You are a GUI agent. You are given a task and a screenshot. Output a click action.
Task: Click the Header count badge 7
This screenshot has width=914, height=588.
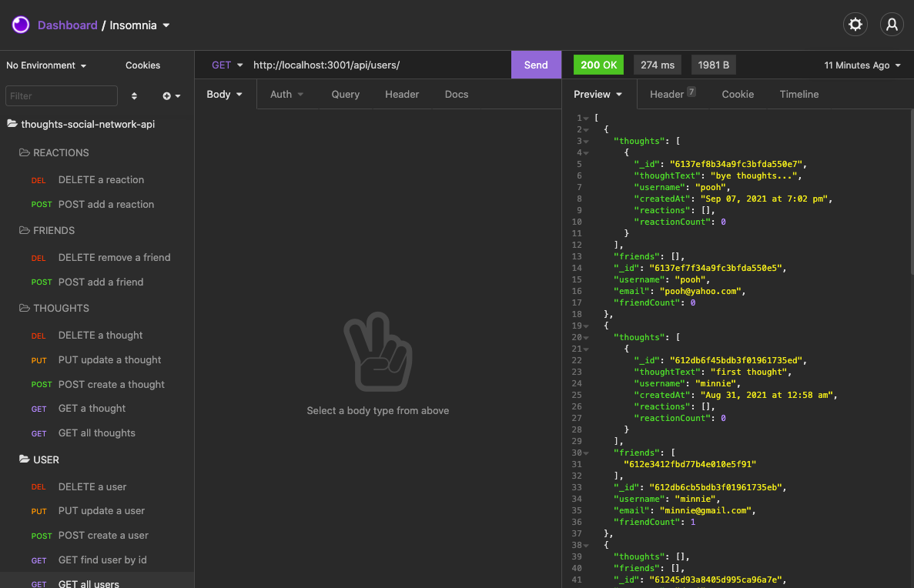coord(691,92)
